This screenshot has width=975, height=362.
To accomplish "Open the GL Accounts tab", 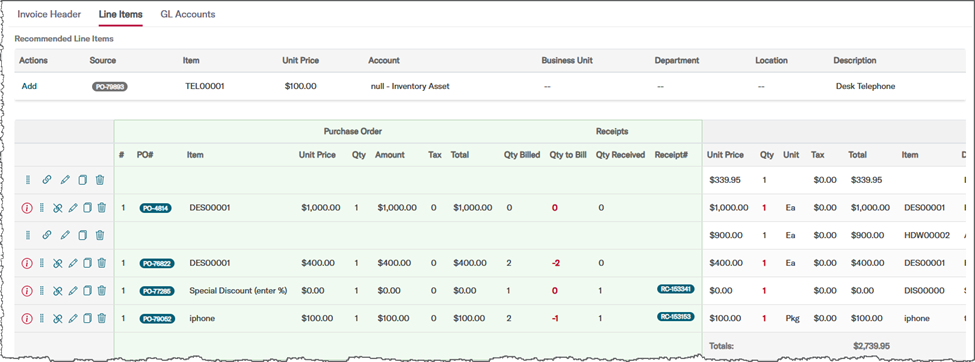I will (x=188, y=14).
